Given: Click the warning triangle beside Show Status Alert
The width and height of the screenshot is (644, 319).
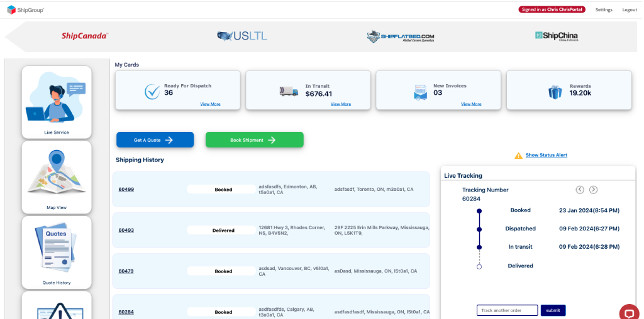Looking at the screenshot, I should click(518, 155).
